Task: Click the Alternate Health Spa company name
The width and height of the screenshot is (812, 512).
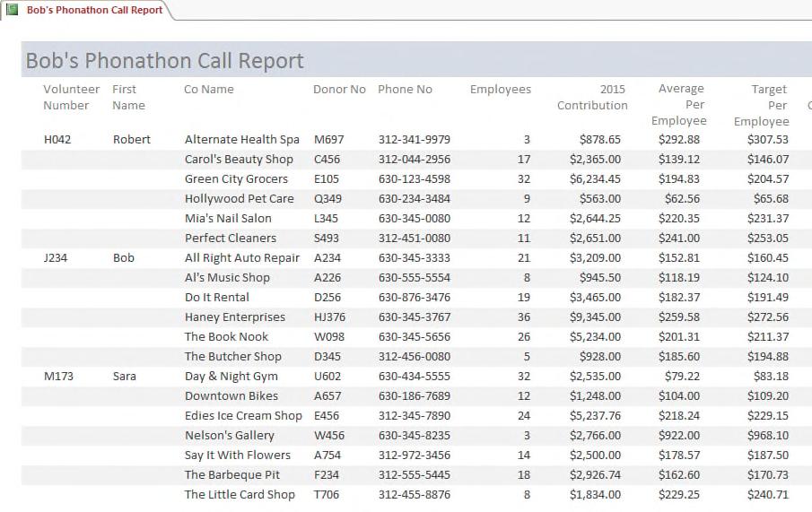Action: [242, 139]
